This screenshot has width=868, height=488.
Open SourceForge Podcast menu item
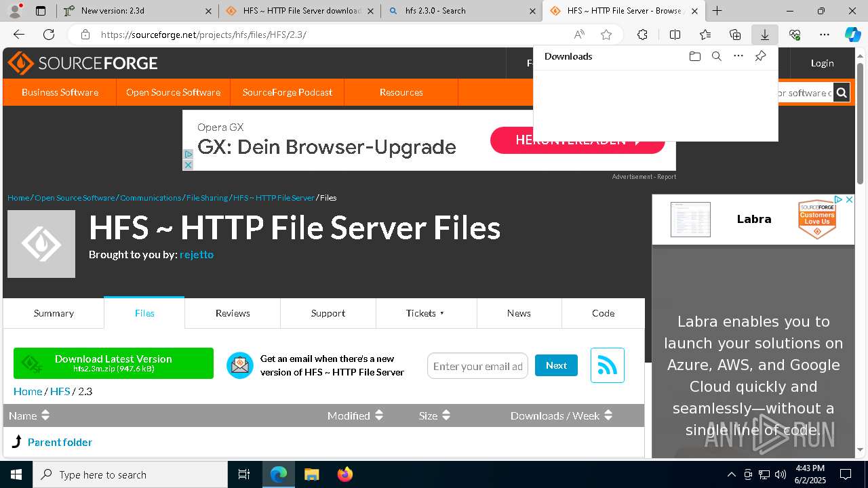tap(288, 92)
